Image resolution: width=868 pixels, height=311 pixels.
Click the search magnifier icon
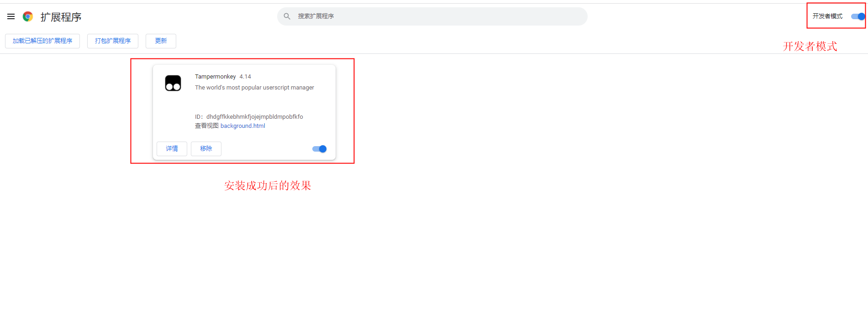click(287, 16)
